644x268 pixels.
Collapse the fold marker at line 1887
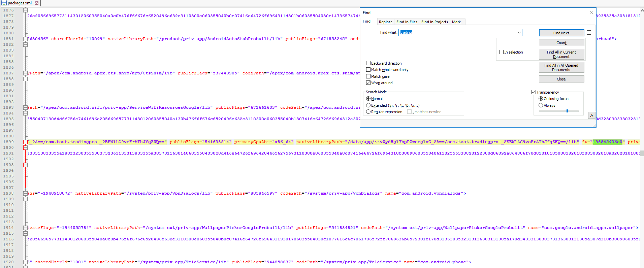pos(25,73)
